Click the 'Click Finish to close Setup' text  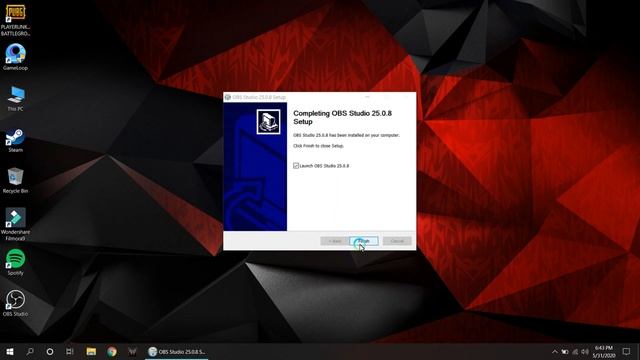click(x=318, y=146)
